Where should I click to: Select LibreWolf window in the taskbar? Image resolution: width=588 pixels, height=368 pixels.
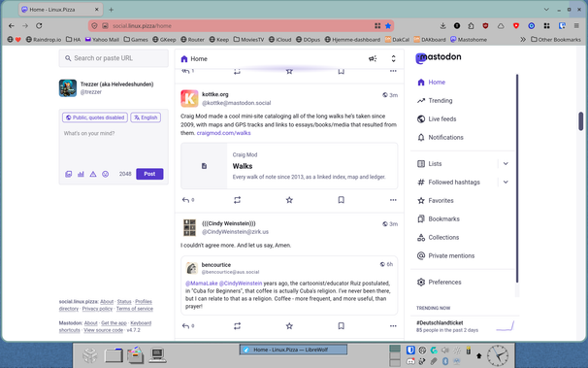(293, 350)
